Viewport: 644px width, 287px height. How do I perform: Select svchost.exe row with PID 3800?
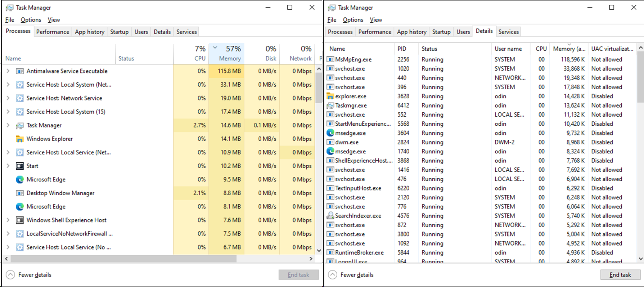tap(481, 234)
